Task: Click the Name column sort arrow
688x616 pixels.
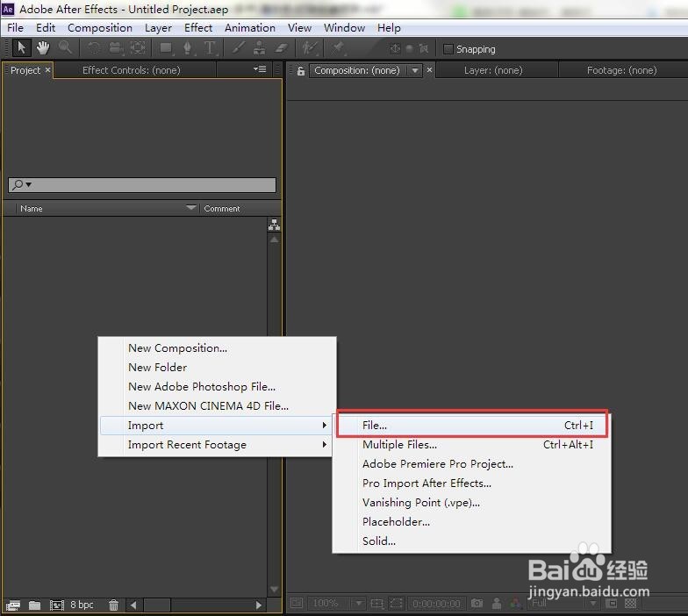Action: tap(191, 207)
